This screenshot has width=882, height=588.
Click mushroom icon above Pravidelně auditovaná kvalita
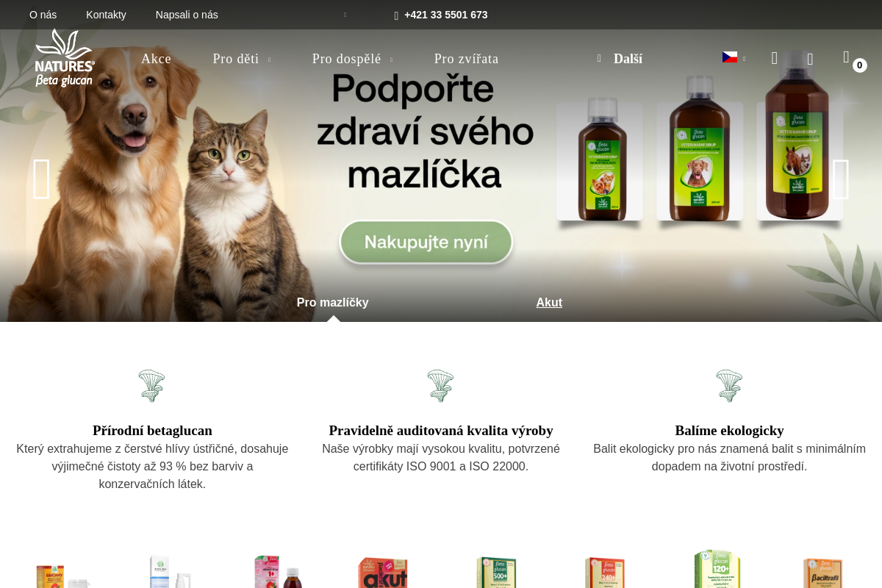click(441, 386)
